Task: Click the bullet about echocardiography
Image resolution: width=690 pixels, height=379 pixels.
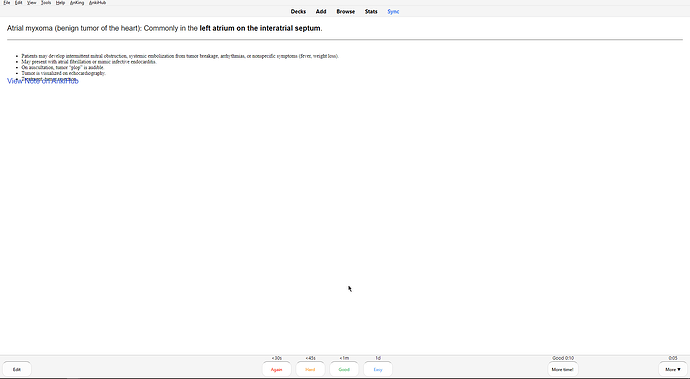Action: pyautogui.click(x=63, y=73)
